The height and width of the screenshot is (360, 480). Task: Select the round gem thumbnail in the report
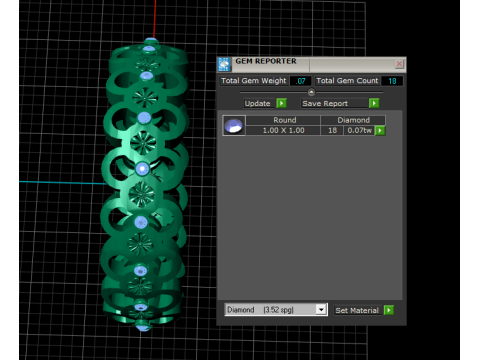point(234,125)
